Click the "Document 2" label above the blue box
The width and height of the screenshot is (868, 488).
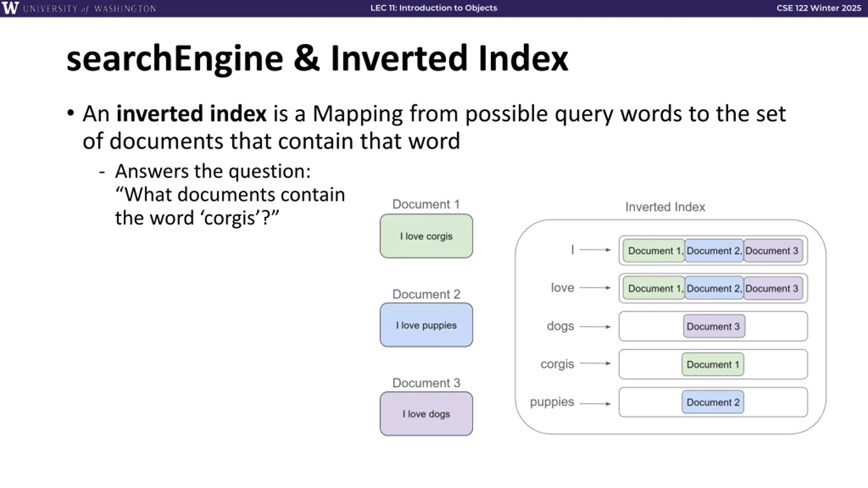(x=426, y=294)
